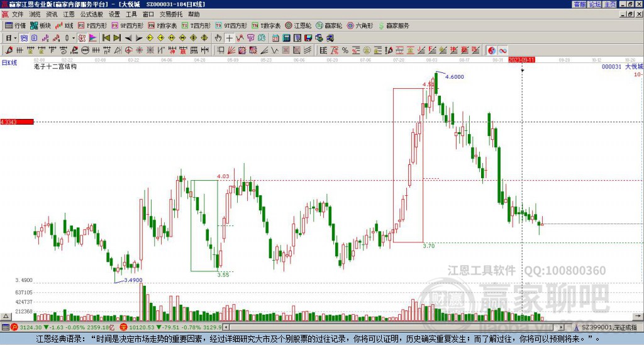This screenshot has height=345, width=644.
Task: Click the floppy disk save icon
Action: 308,38
